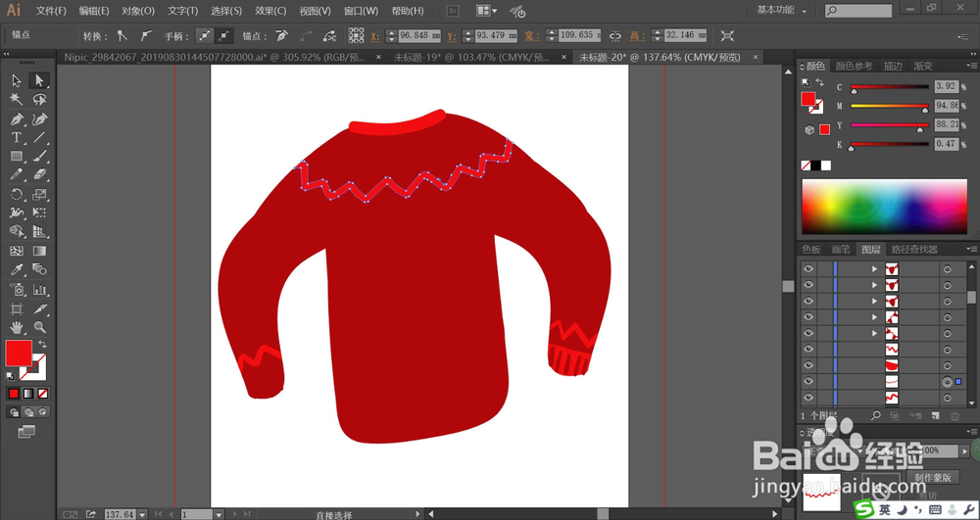
Task: Click the Sogou IME 英 language indicator
Action: [884, 509]
